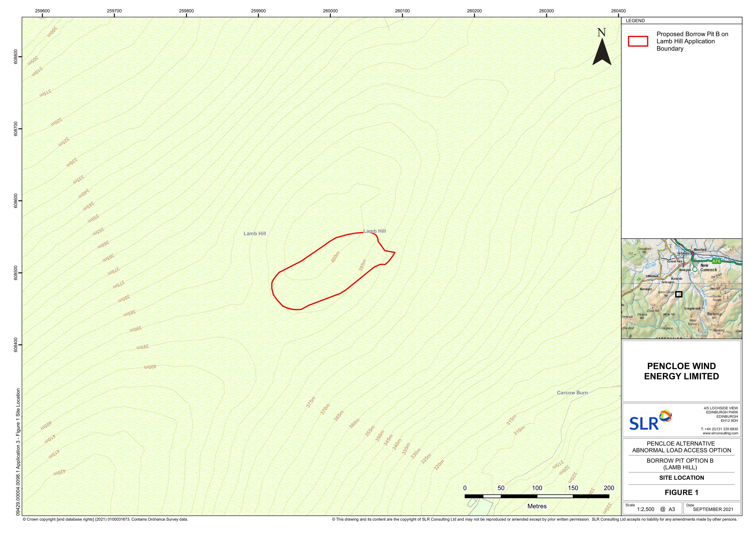Click the '200' scale bar value
This screenshot has height=535, width=756.
click(609, 488)
